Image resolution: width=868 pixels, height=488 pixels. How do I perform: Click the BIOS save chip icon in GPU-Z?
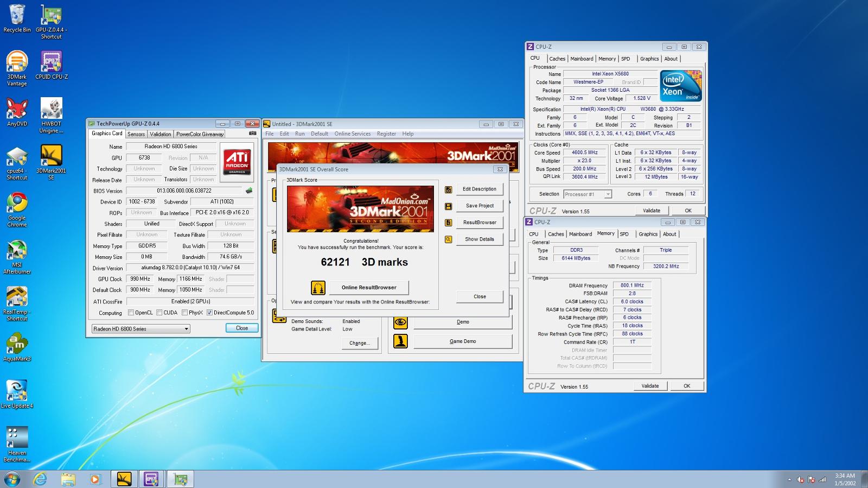click(249, 191)
